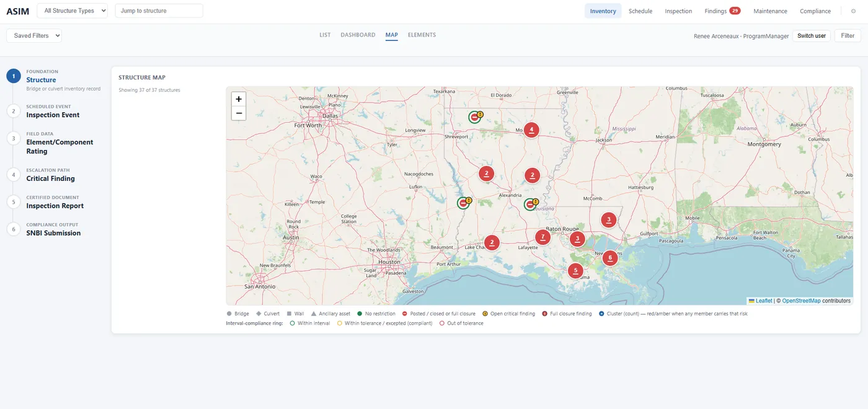Image resolution: width=868 pixels, height=409 pixels.
Task: Open the Saved Filters dropdown
Action: point(34,35)
